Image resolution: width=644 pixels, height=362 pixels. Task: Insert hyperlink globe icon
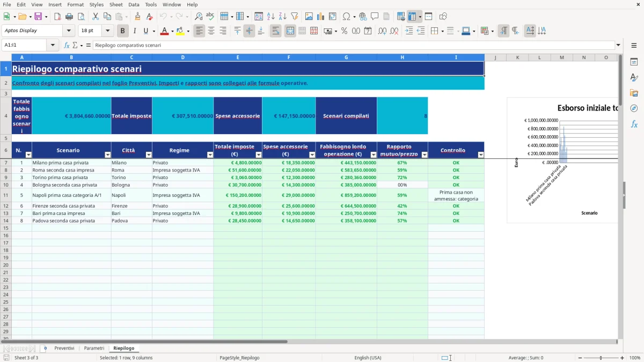[x=363, y=17]
